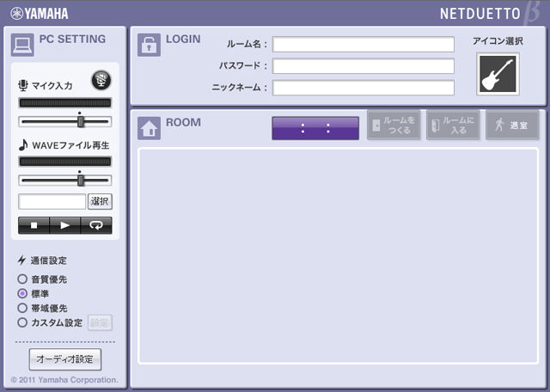Toggle the microphone mute button
The image size is (550, 392).
(101, 80)
